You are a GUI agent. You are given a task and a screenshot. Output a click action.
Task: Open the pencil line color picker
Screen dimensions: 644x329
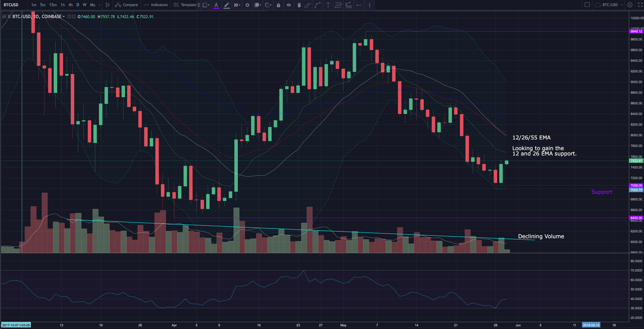pos(227,5)
